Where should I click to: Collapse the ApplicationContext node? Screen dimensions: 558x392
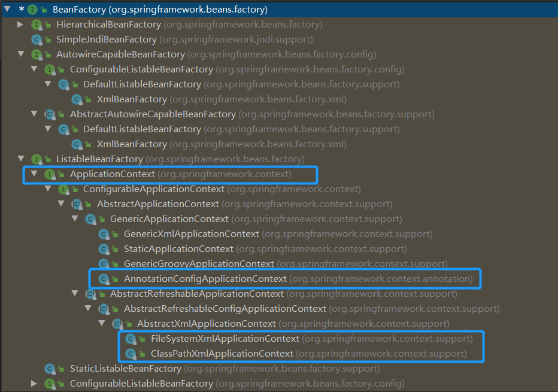coord(34,174)
